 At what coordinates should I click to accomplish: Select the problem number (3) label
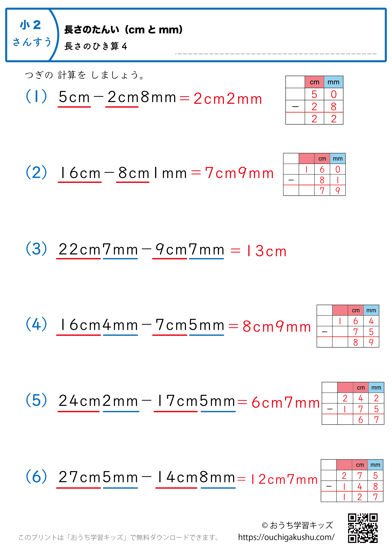click(x=36, y=249)
